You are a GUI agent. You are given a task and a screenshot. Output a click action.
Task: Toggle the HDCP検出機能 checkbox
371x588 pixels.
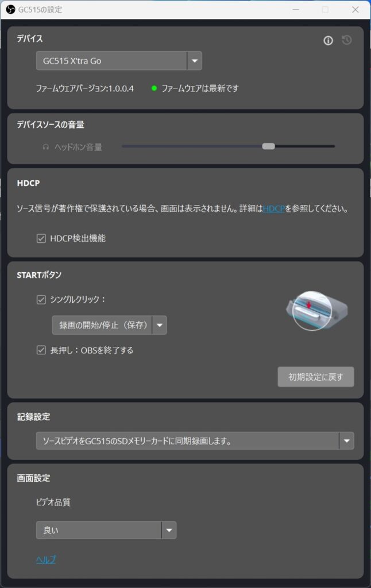41,238
